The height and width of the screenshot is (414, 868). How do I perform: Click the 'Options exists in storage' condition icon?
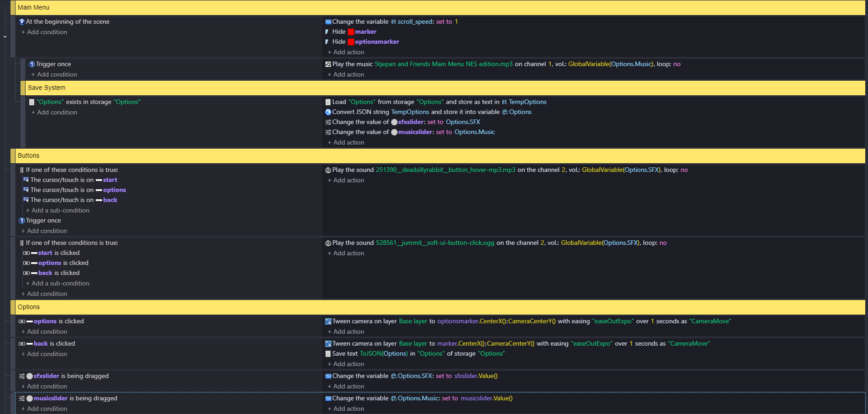click(32, 102)
